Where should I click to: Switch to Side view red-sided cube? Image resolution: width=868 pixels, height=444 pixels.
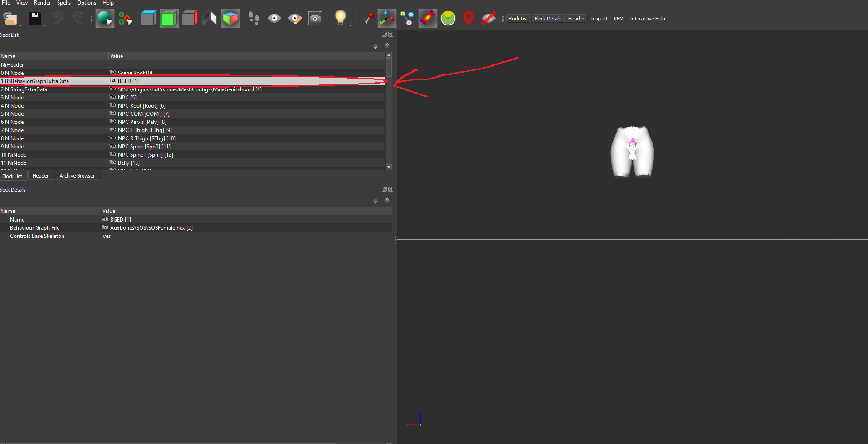(x=190, y=19)
